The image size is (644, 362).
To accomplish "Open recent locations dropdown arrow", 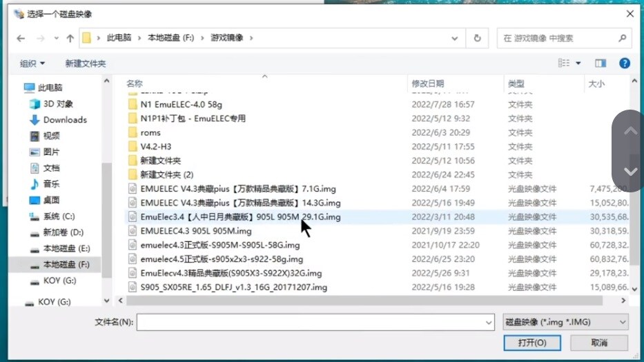I will click(57, 38).
